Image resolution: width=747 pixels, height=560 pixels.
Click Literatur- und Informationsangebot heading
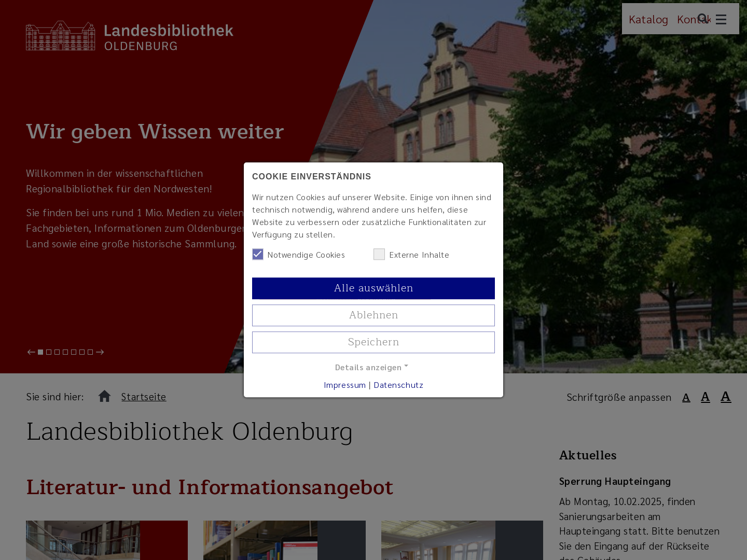[x=210, y=487]
